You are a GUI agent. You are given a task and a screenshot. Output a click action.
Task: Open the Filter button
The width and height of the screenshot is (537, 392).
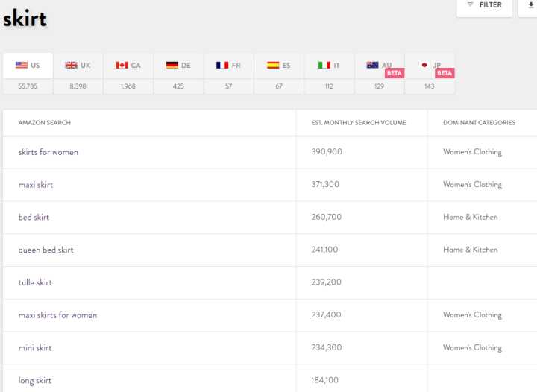click(x=484, y=5)
